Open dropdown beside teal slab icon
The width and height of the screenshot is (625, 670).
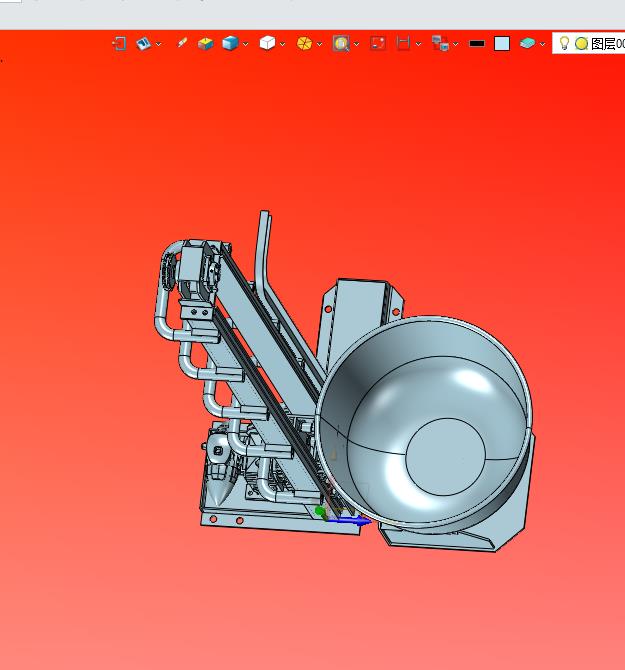click(542, 44)
